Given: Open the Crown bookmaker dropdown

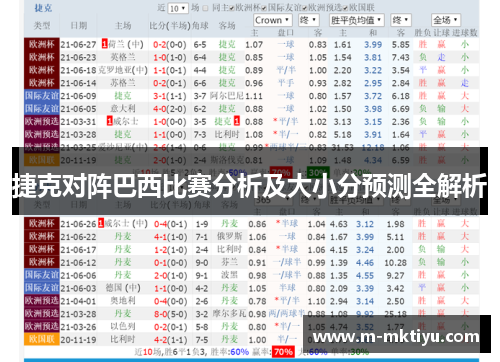Looking at the screenshot, I should click(x=273, y=20).
